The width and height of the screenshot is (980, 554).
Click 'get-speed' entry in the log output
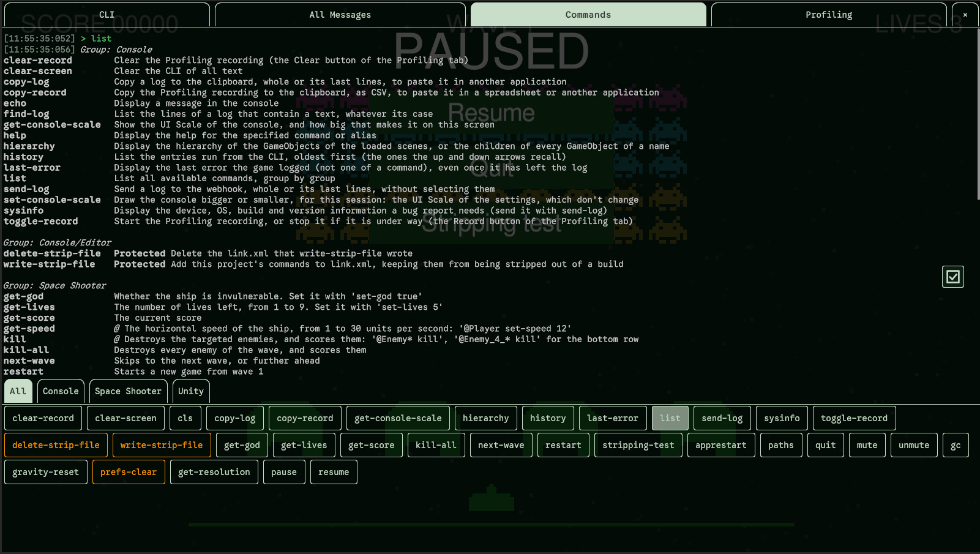(x=29, y=329)
